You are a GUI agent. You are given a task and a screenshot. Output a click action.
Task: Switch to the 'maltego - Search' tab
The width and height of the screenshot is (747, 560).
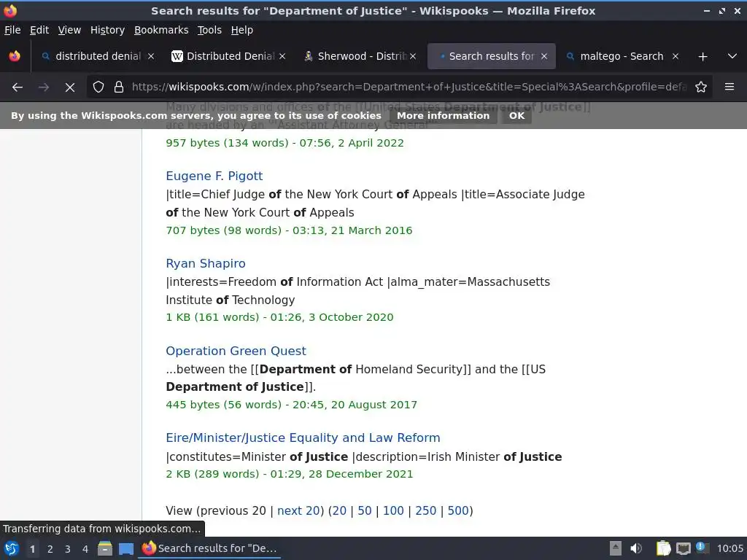click(622, 56)
